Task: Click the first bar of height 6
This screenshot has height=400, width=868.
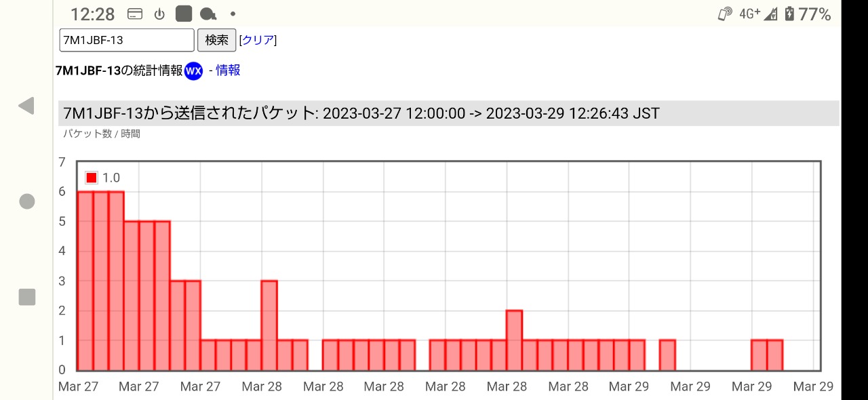Action: pos(85,281)
